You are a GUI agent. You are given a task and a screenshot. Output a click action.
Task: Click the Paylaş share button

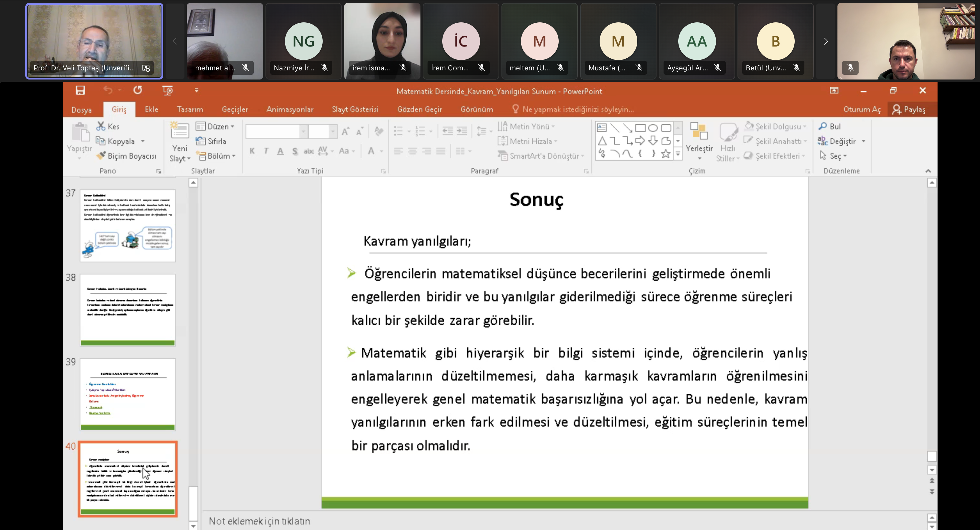pyautogui.click(x=908, y=110)
